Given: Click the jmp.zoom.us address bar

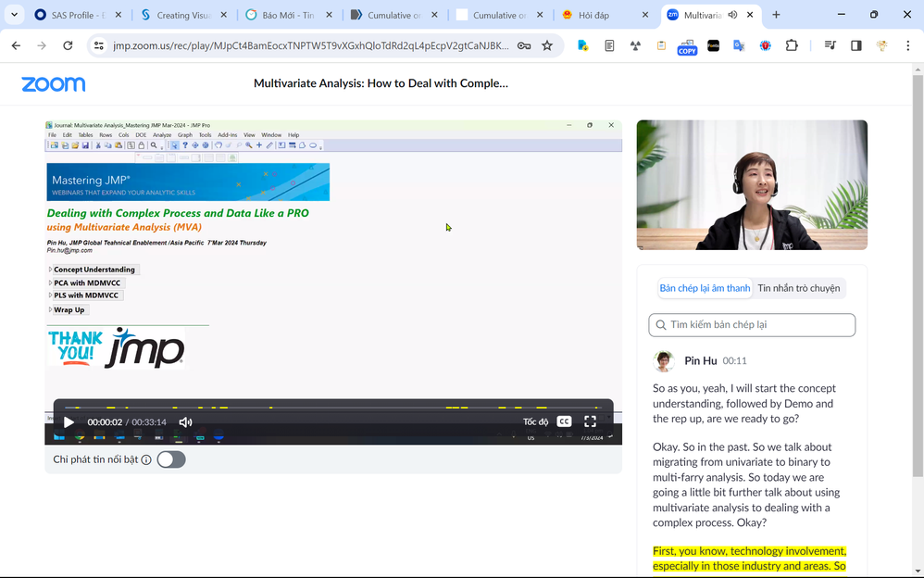Looking at the screenshot, I should 310,45.
